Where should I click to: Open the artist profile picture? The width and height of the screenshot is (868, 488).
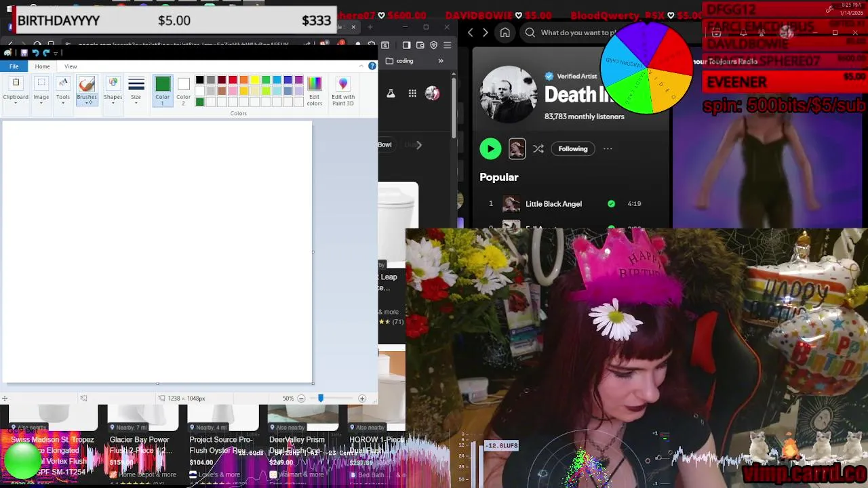509,94
